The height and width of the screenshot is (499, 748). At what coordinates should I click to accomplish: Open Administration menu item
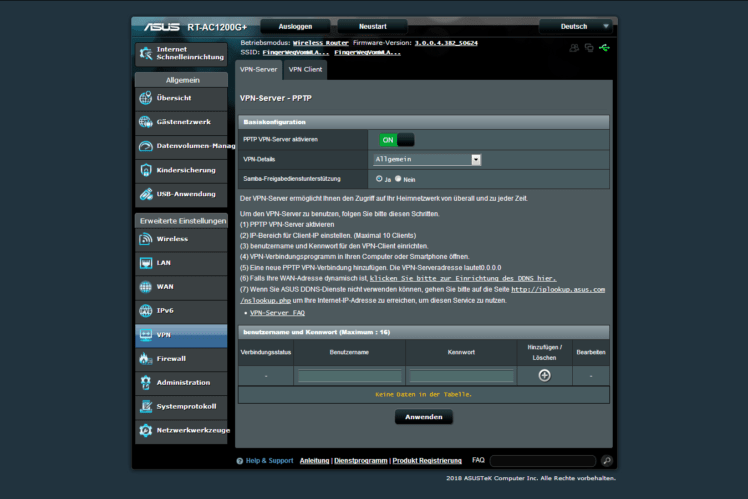coord(181,383)
